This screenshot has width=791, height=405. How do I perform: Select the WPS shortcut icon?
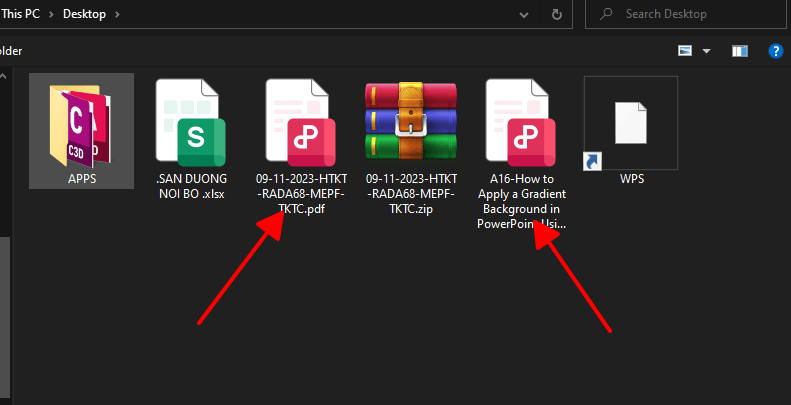[x=631, y=123]
